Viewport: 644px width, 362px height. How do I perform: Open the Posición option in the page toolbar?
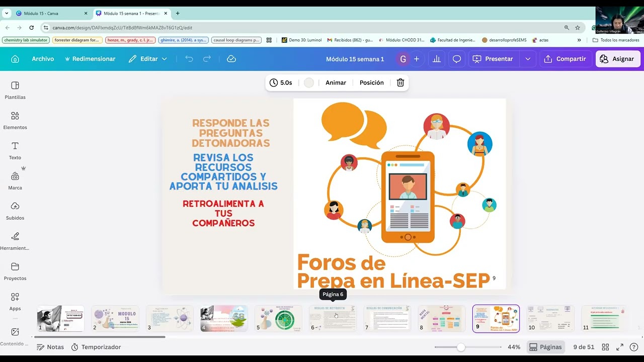pyautogui.click(x=372, y=82)
